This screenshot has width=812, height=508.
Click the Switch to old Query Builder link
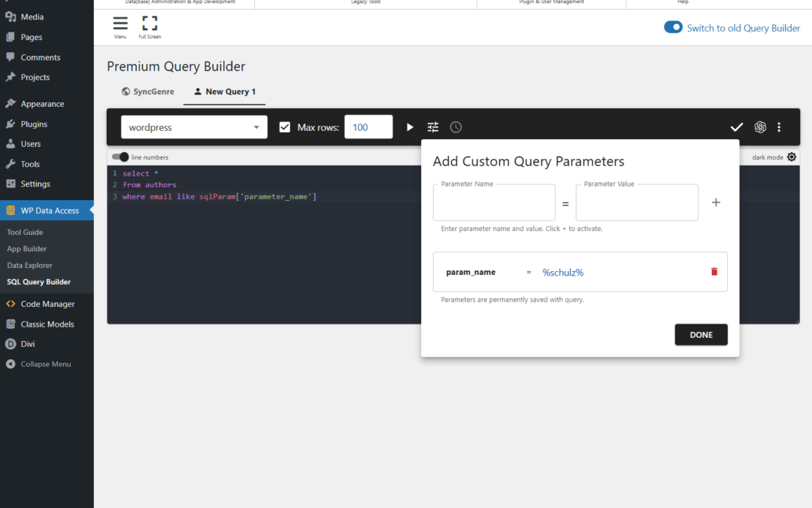tap(744, 28)
